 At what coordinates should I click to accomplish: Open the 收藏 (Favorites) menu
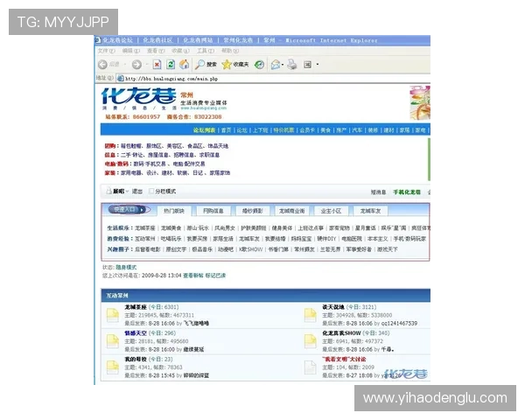click(180, 51)
